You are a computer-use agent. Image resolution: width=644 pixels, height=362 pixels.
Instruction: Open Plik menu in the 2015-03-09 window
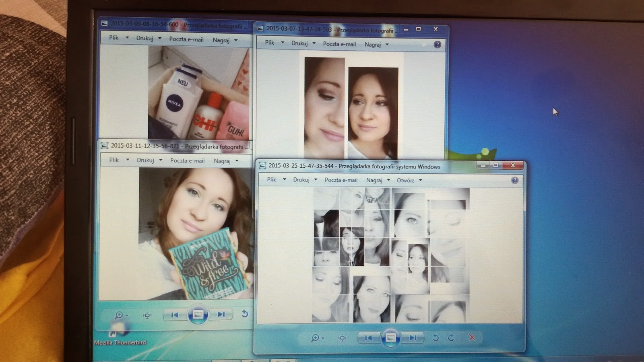[x=114, y=37]
